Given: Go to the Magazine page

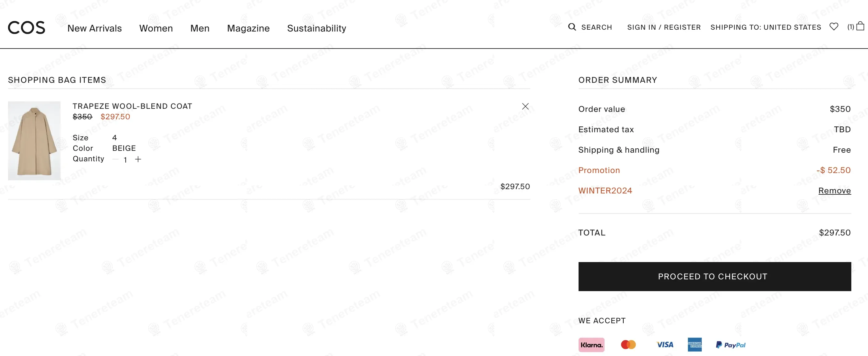Looking at the screenshot, I should tap(248, 28).
